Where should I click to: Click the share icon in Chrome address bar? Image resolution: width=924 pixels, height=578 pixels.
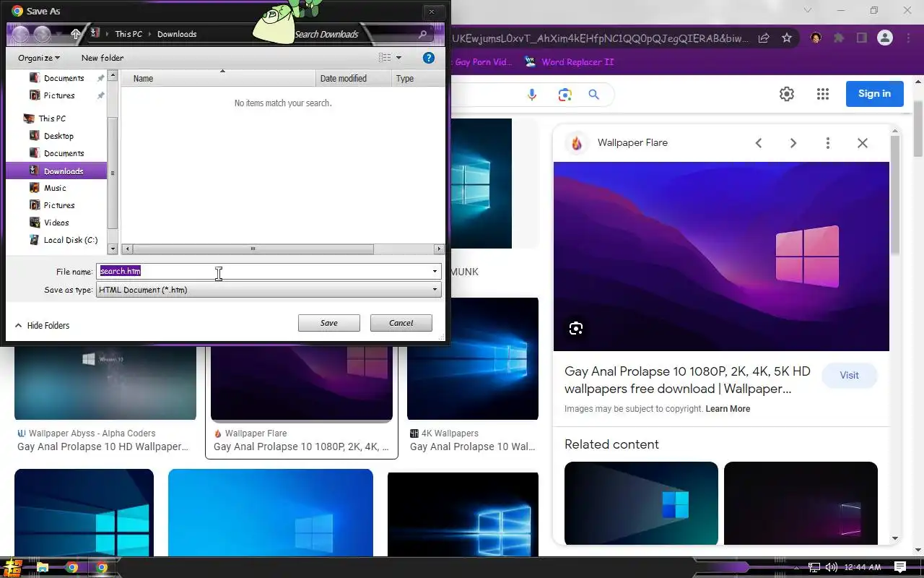tap(764, 38)
